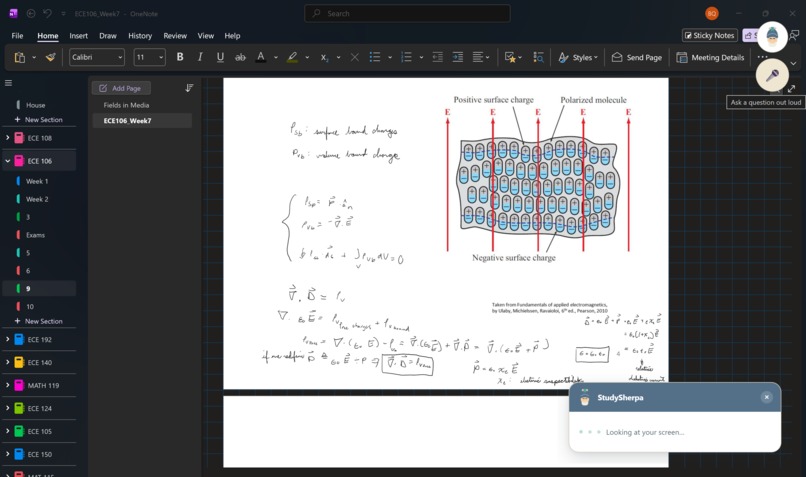Open the Help tab

232,35
